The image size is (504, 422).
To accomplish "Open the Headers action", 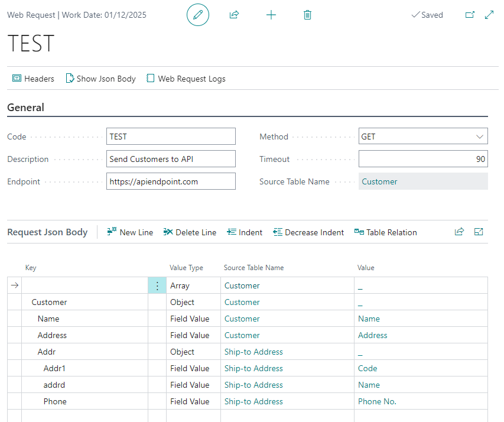I will pyautogui.click(x=34, y=79).
